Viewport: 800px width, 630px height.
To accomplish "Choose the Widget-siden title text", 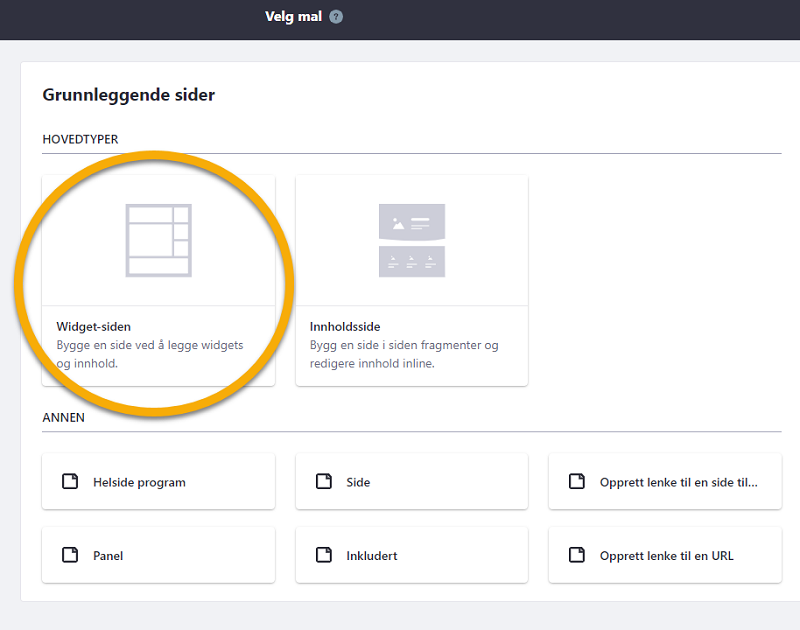I will point(94,327).
